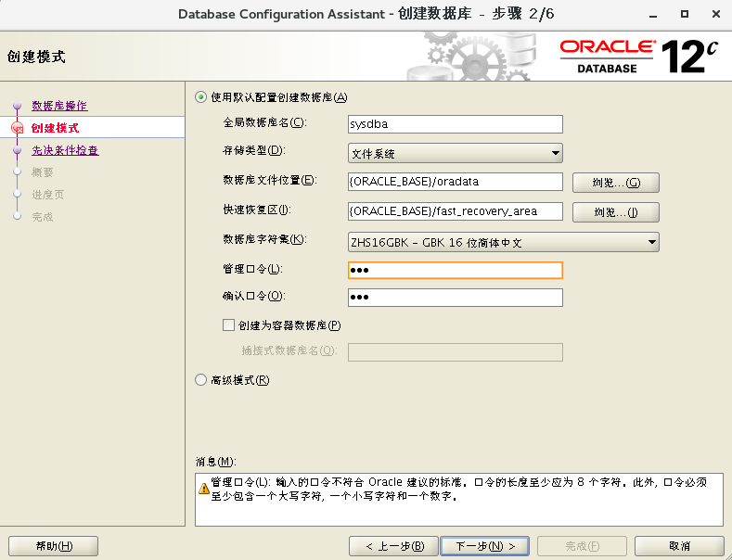Minimize the Database Configuration Assistant window
This screenshot has width=732, height=560.
653,15
